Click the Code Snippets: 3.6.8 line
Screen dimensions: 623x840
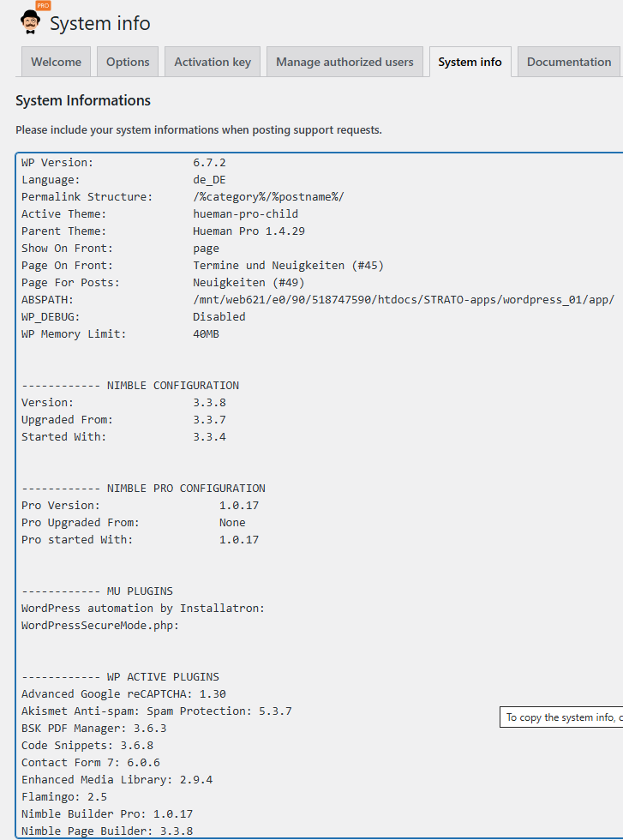tap(87, 745)
